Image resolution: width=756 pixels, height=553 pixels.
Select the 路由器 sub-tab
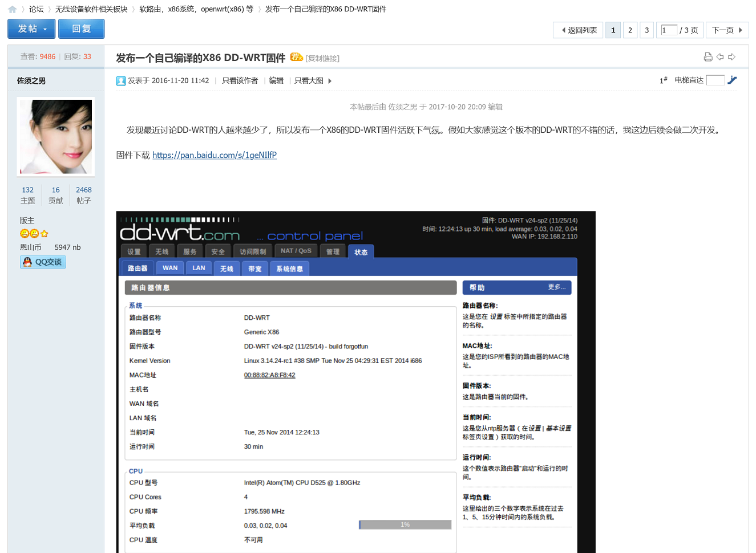[137, 268]
